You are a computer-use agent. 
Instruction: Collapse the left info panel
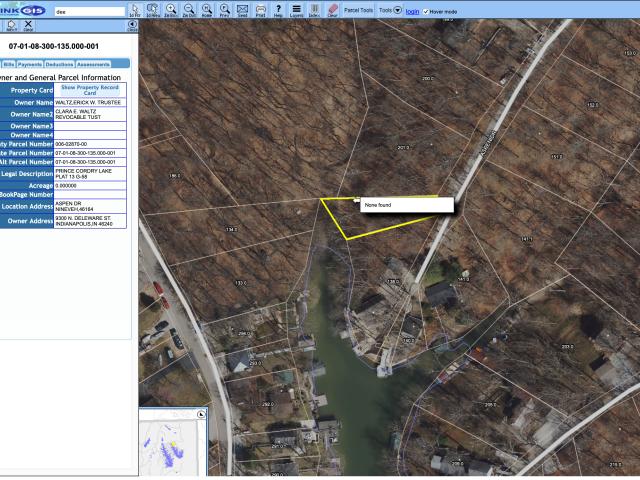tap(132, 26)
